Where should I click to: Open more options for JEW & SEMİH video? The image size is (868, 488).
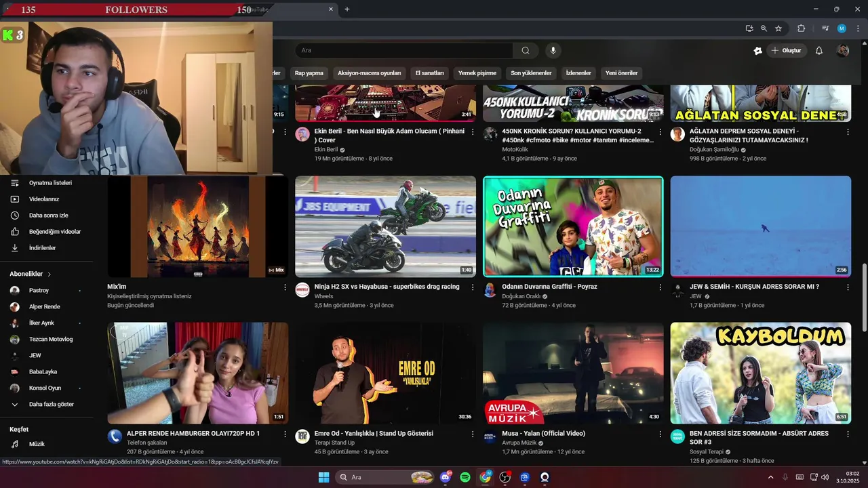click(848, 287)
